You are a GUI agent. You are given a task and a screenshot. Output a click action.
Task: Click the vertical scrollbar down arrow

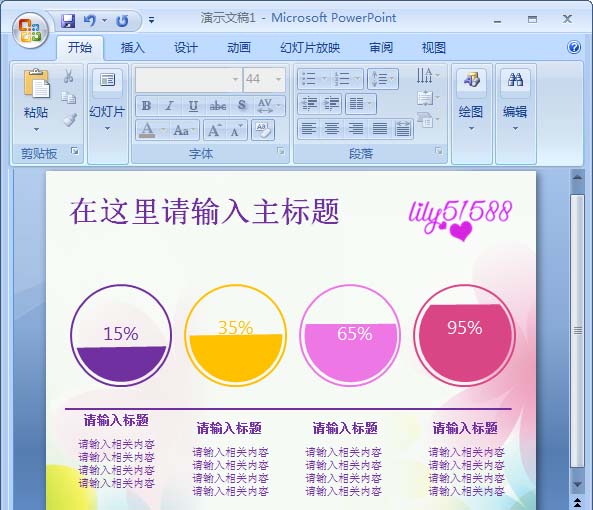[x=577, y=484]
